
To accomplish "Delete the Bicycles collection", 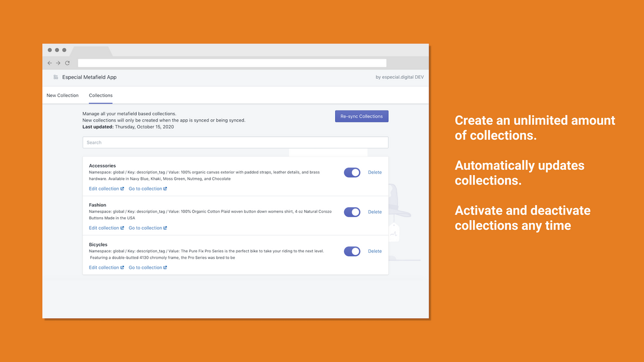I will click(x=374, y=251).
